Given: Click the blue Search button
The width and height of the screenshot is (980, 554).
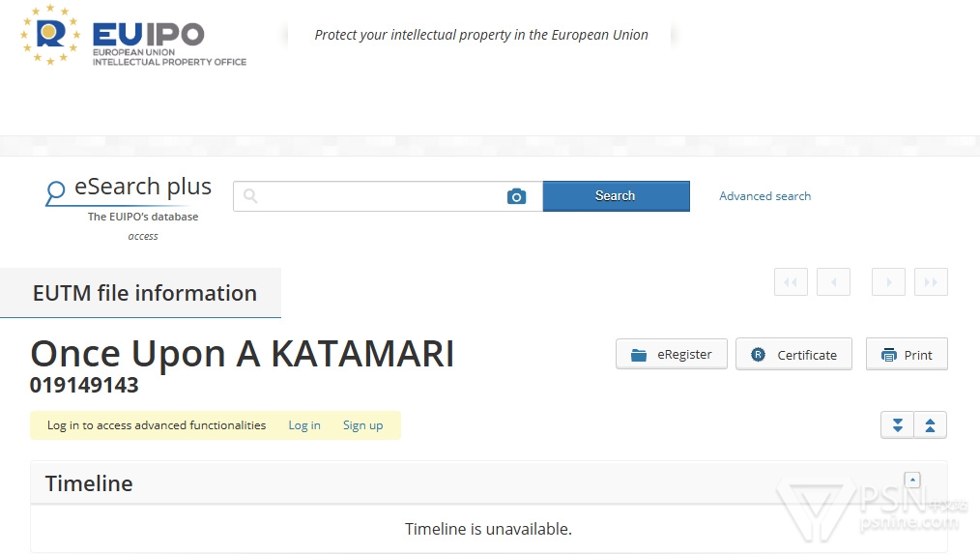Looking at the screenshot, I should 617,196.
